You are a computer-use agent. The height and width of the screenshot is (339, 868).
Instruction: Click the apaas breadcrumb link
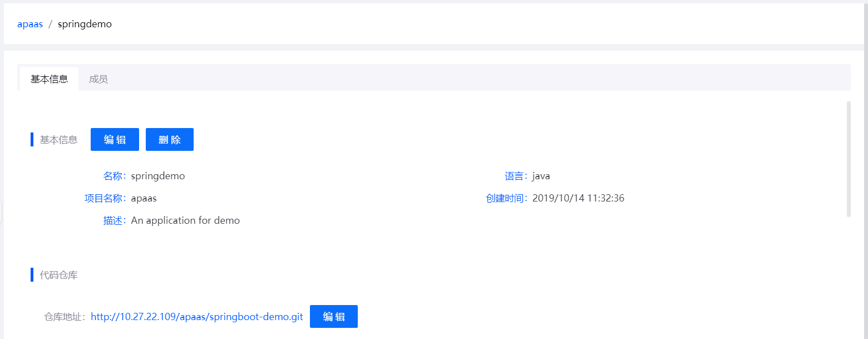(x=30, y=24)
